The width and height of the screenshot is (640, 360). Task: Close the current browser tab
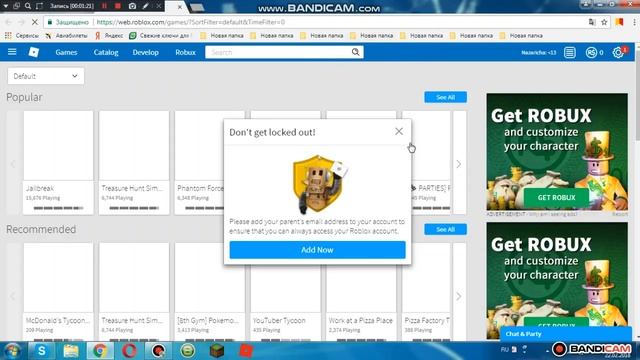(x=180, y=7)
